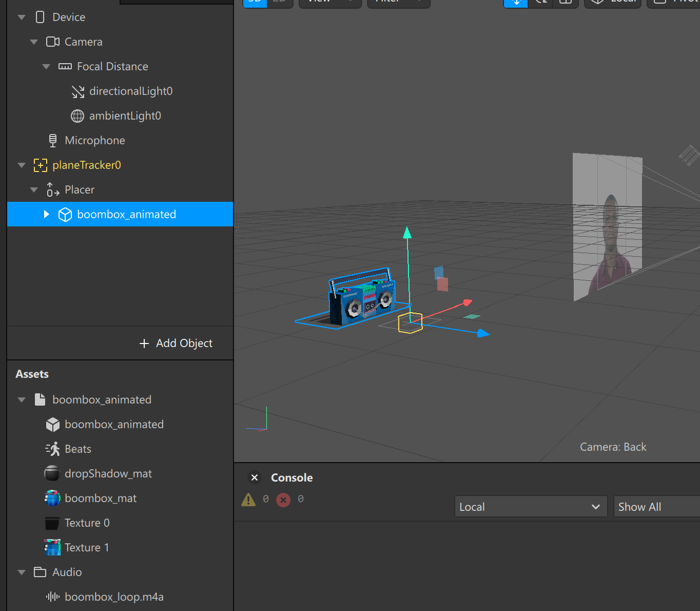Viewport: 700px width, 611px height.
Task: Open the Show All console filter dropdown
Action: tap(657, 507)
